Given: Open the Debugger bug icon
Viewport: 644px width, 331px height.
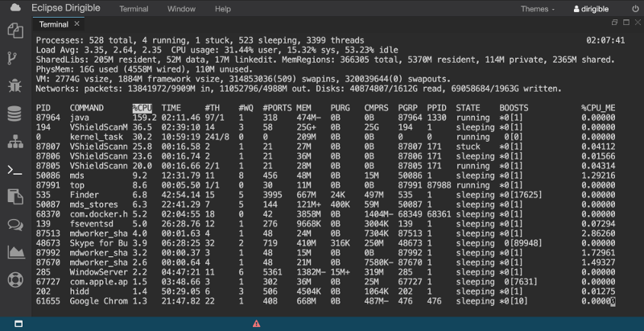Looking at the screenshot, I should point(14,86).
